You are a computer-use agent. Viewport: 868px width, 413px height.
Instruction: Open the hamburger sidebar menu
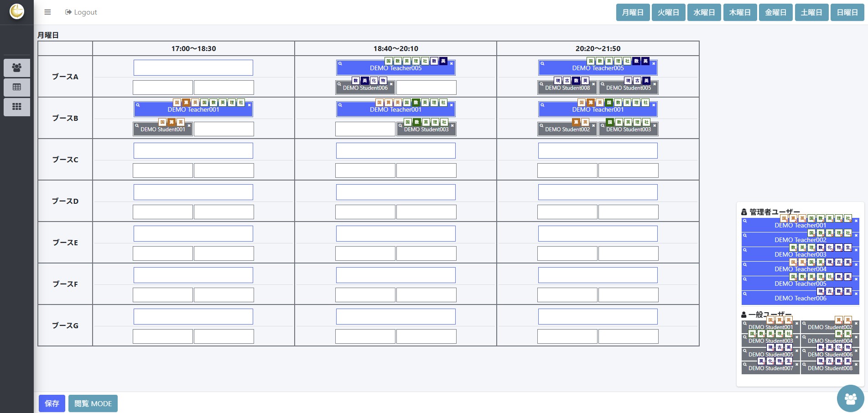pyautogui.click(x=47, y=12)
